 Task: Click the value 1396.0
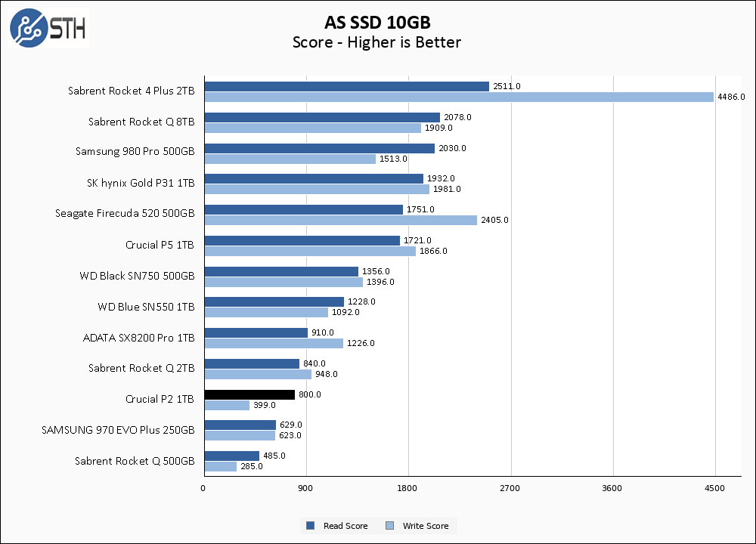(x=380, y=282)
